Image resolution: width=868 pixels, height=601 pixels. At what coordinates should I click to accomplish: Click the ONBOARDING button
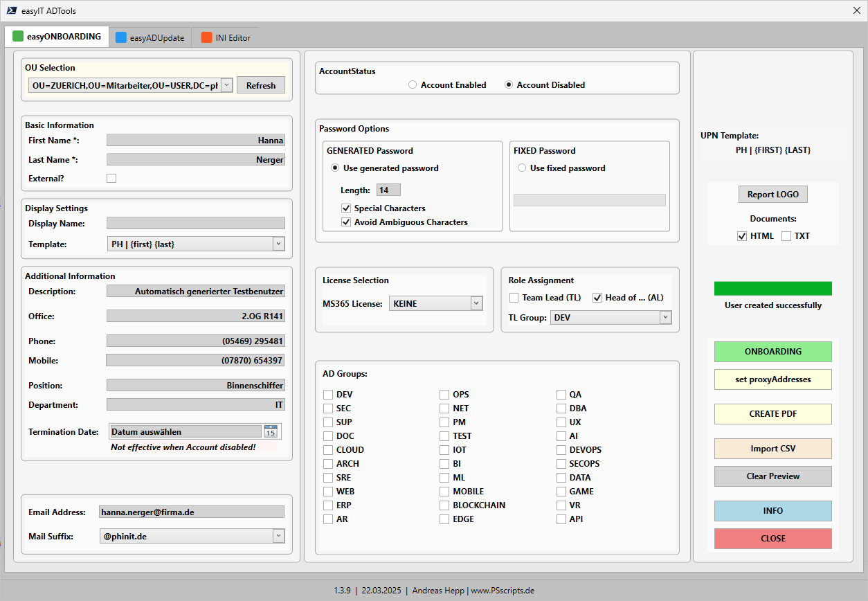click(772, 352)
